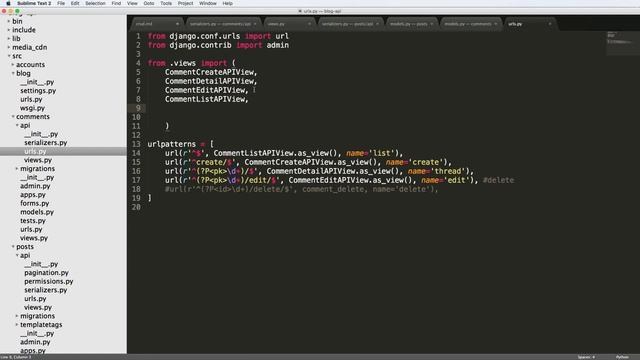This screenshot has height=360, width=640.
Task: Open apps.py in the comments folder
Action: [x=33, y=195]
